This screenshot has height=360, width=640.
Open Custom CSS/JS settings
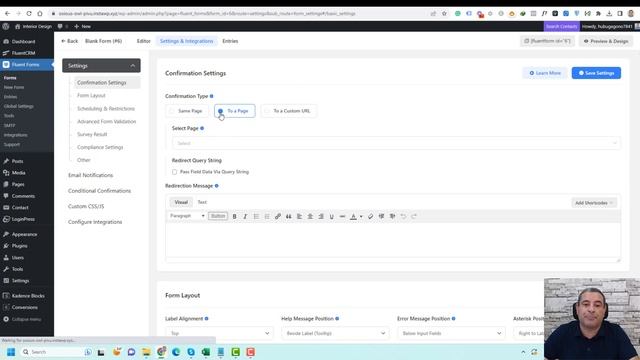point(86,207)
